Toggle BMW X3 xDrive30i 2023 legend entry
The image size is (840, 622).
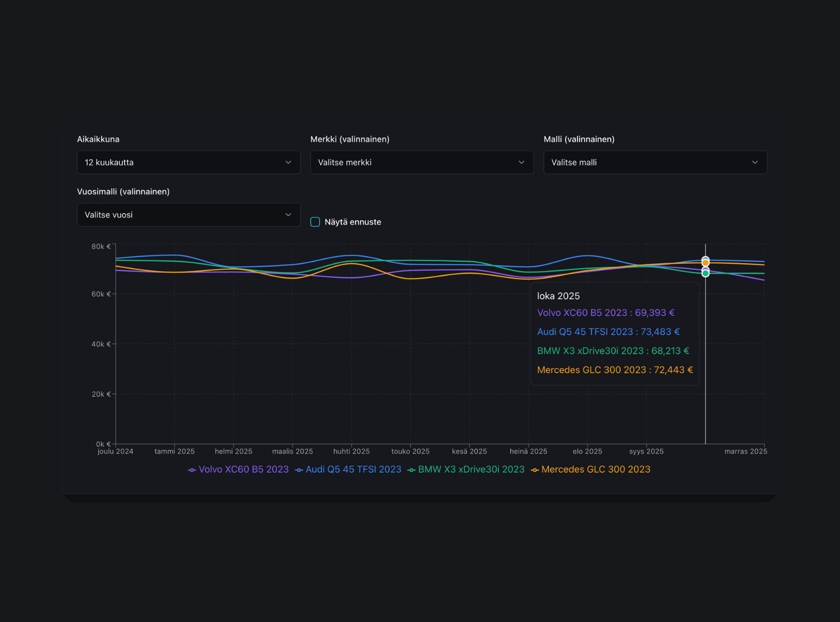[466, 470]
